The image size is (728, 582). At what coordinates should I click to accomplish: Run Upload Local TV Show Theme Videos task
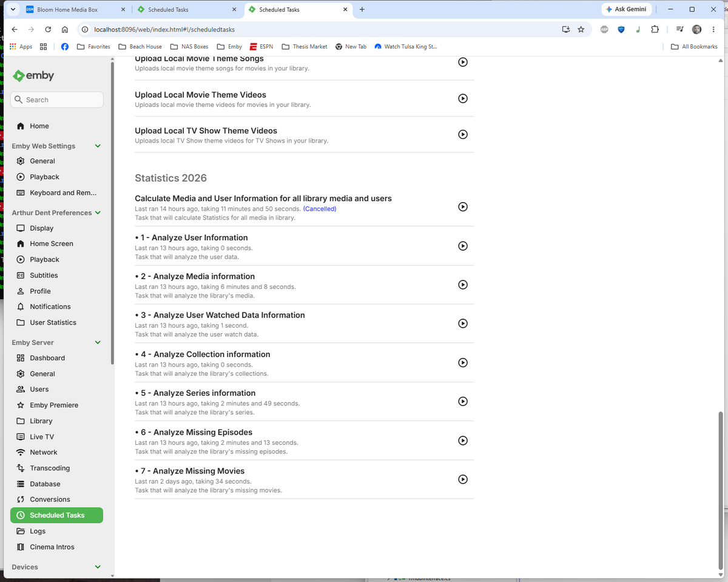tap(463, 135)
